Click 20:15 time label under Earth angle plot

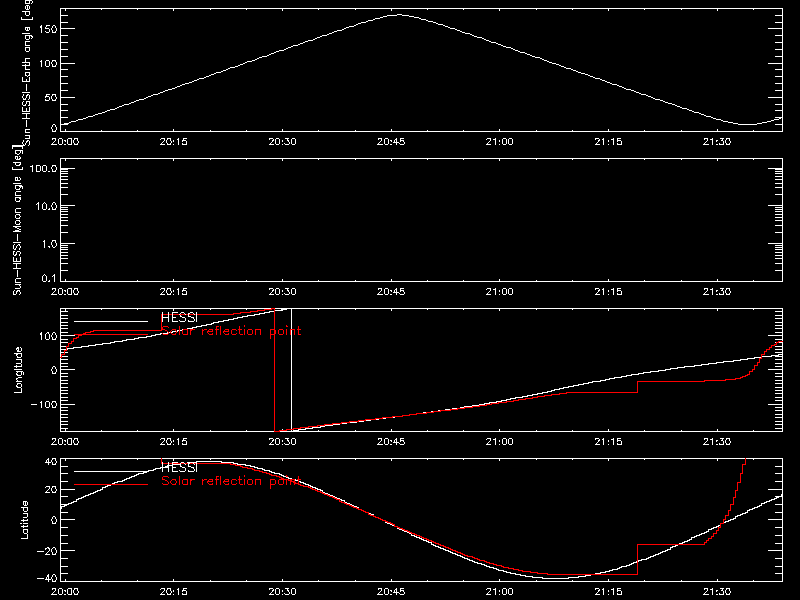click(x=173, y=141)
